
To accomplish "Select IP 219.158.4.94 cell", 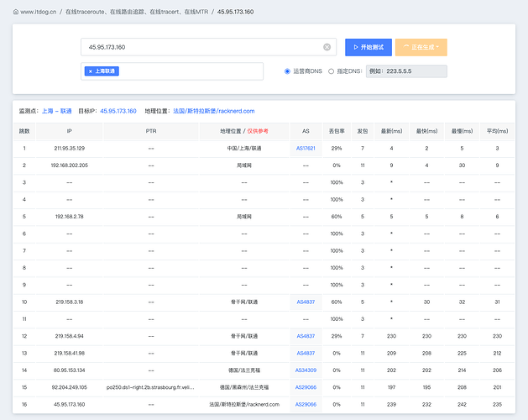I will pyautogui.click(x=70, y=336).
